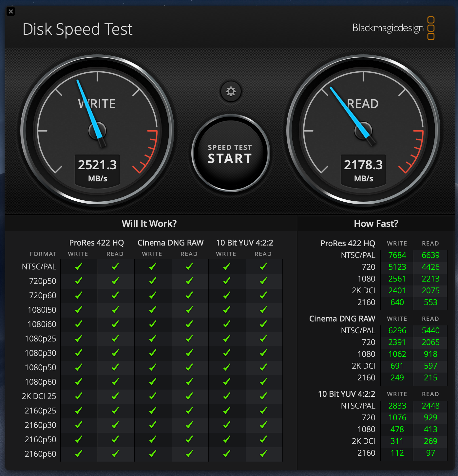The width and height of the screenshot is (458, 476).
Task: Click 2160p60 ProRes 422 HQ write checkmark
Action: (79, 454)
